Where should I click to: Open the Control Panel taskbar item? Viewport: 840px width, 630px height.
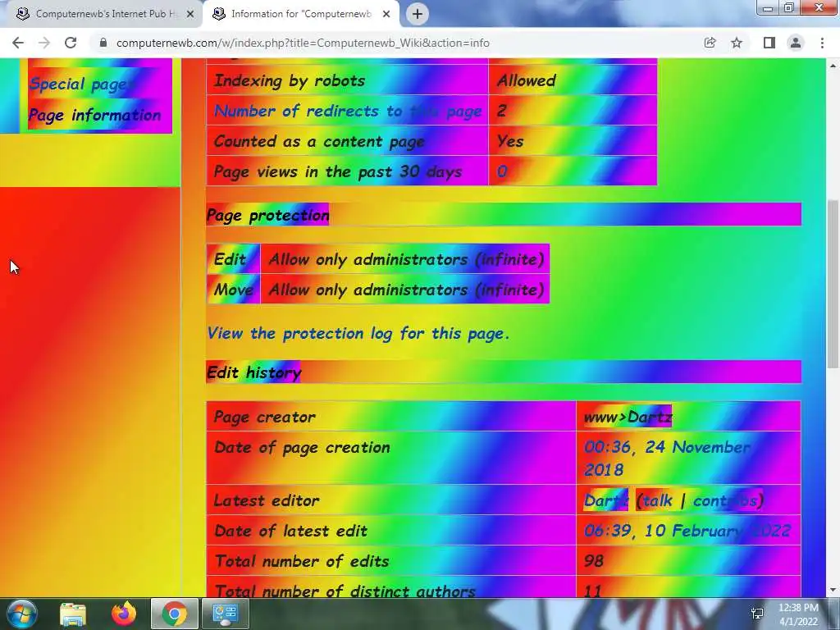pyautogui.click(x=225, y=614)
